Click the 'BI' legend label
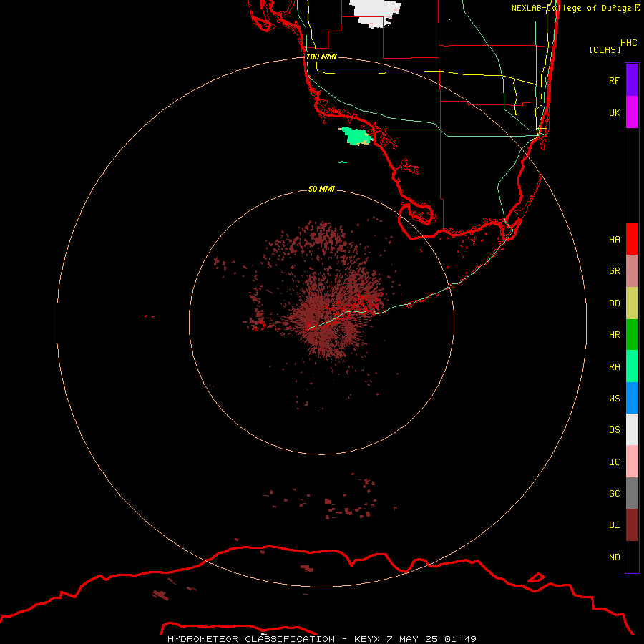The width and height of the screenshot is (644, 644). click(615, 525)
